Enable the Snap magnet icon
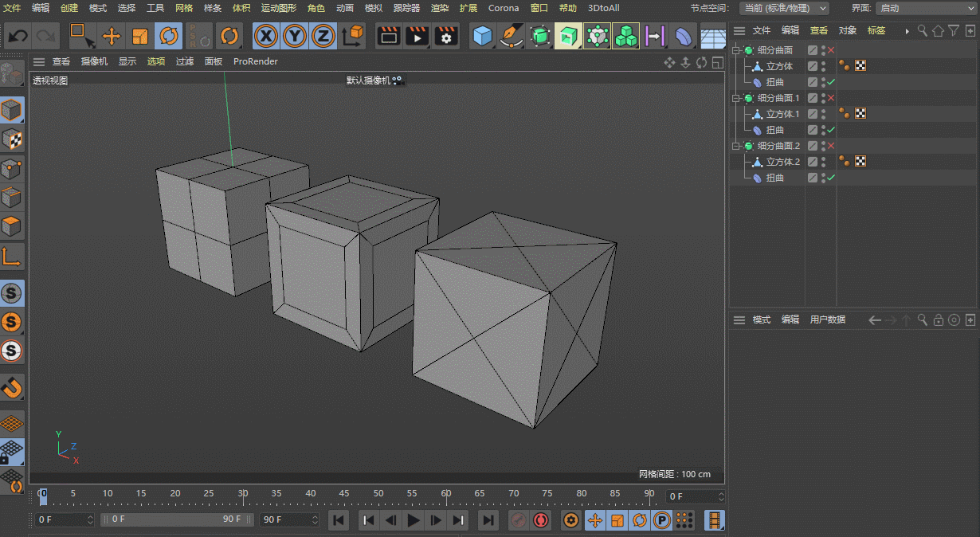The image size is (980, 537). [x=12, y=388]
